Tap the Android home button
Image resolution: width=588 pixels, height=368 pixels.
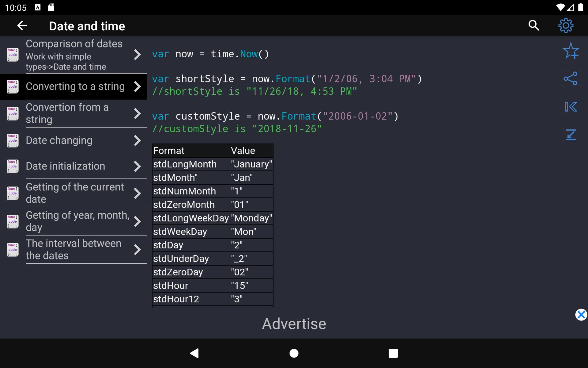click(x=294, y=353)
